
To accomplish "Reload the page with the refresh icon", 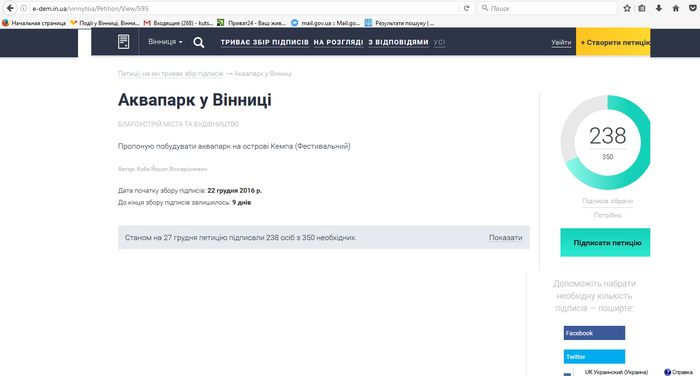I will click(x=467, y=8).
